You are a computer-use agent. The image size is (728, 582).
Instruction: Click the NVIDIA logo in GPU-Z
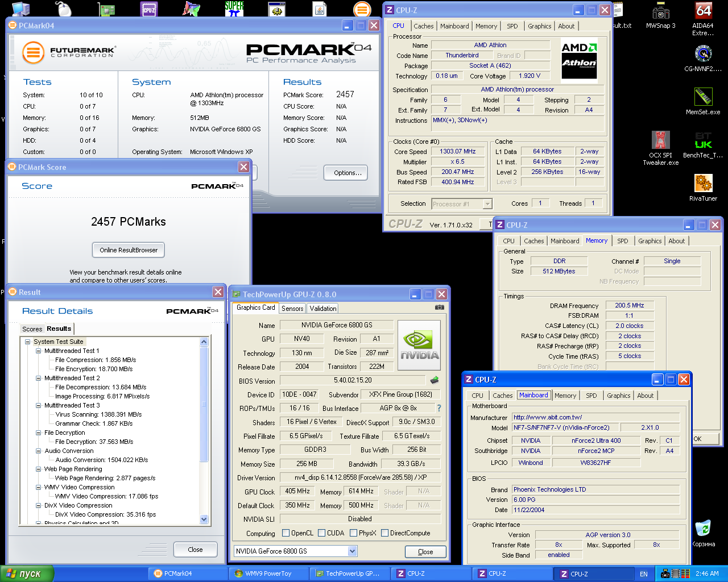click(x=419, y=346)
